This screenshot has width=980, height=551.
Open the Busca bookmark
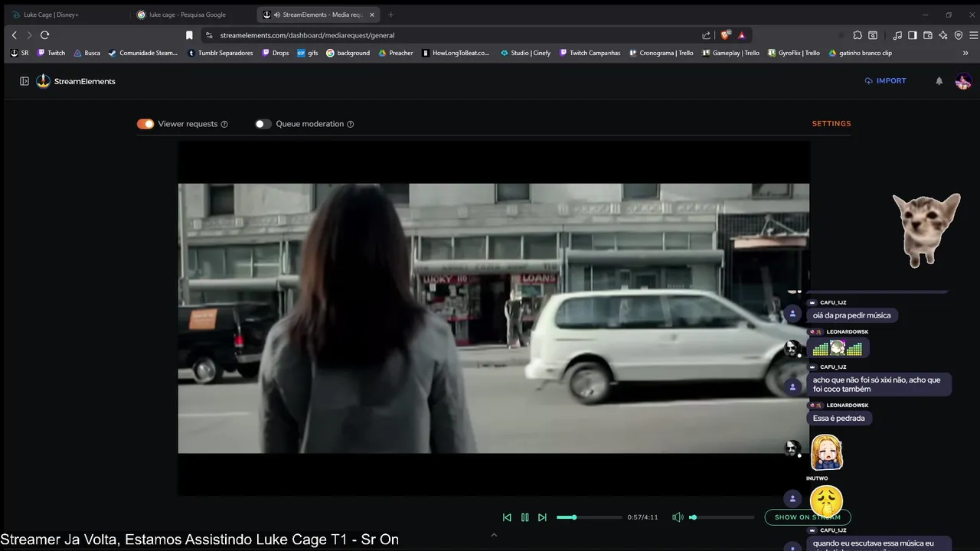pyautogui.click(x=87, y=53)
